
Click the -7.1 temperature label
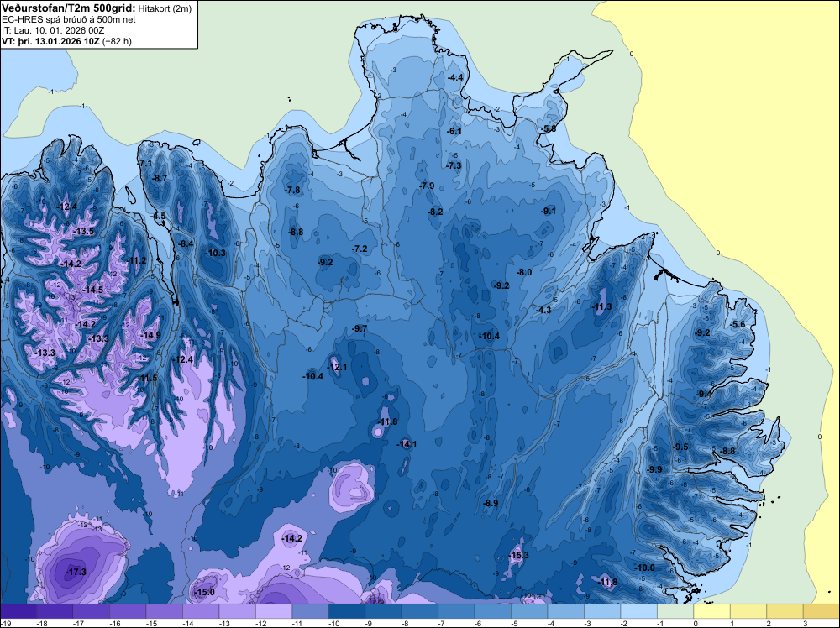[x=144, y=163]
